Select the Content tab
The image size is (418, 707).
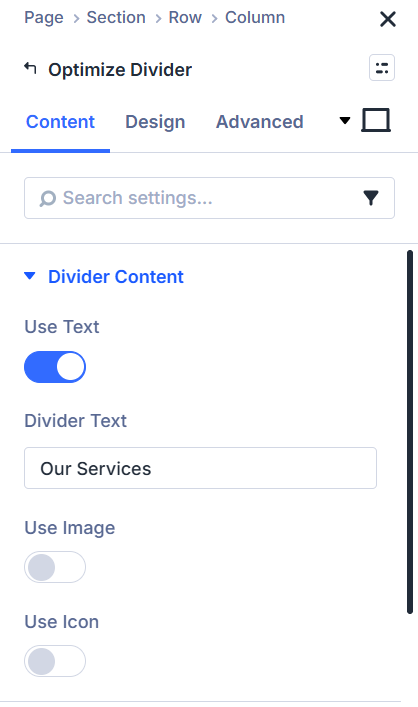[x=60, y=122]
